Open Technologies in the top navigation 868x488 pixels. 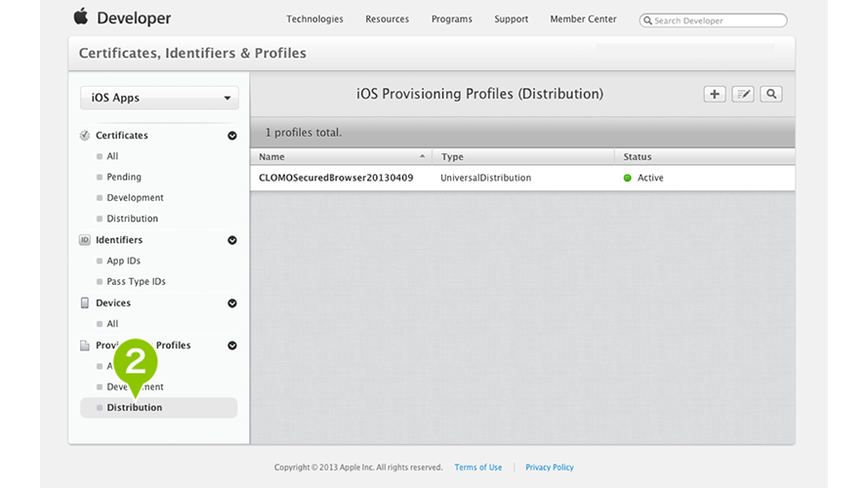[x=314, y=19]
